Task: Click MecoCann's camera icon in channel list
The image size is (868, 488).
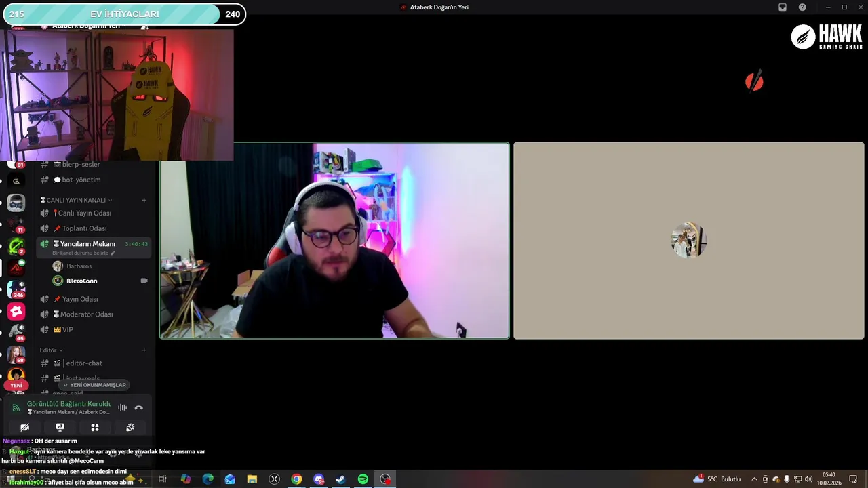Action: click(x=144, y=281)
